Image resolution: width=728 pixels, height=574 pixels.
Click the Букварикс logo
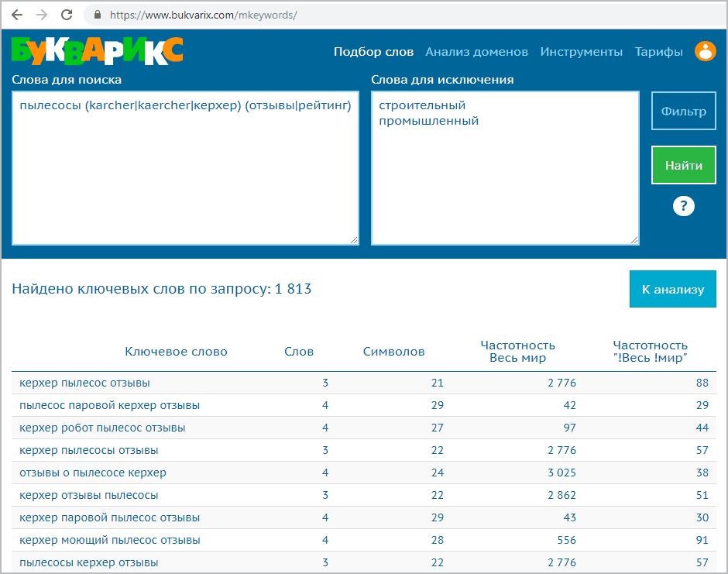click(97, 50)
